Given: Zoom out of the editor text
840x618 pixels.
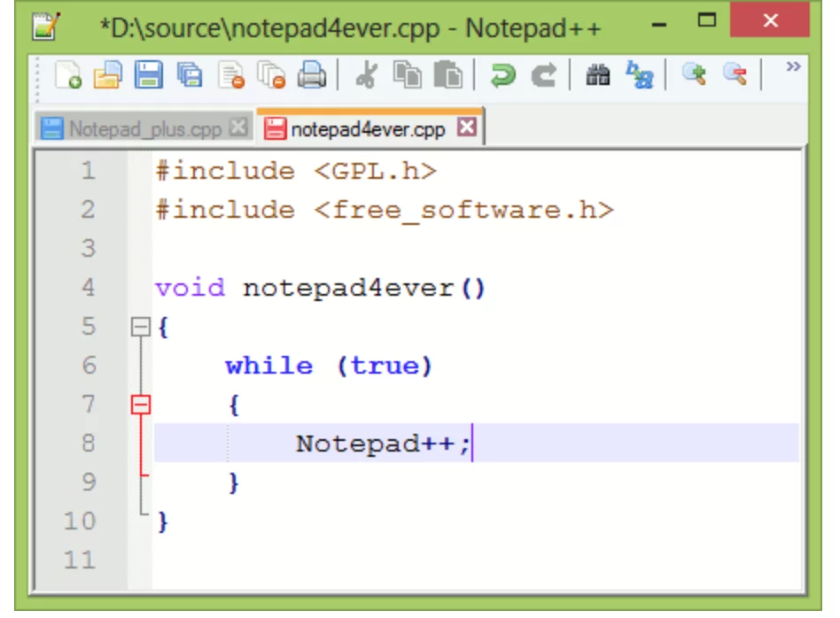Looking at the screenshot, I should point(736,75).
